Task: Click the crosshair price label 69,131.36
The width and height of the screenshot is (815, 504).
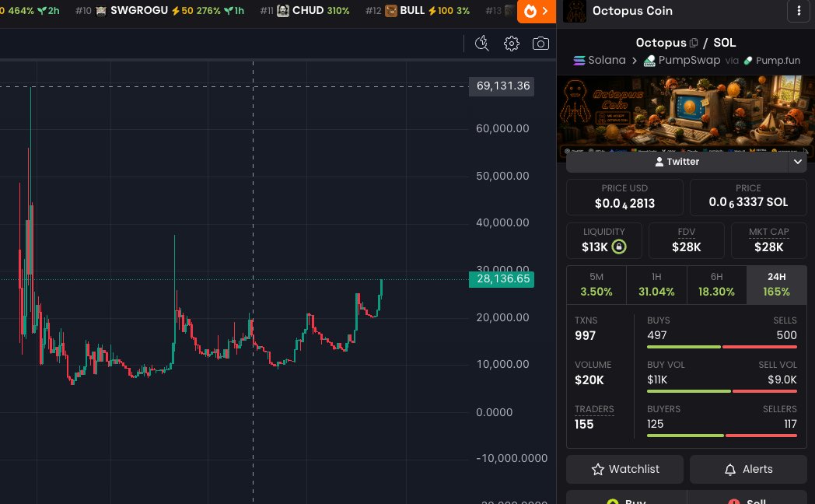Action: pyautogui.click(x=502, y=86)
